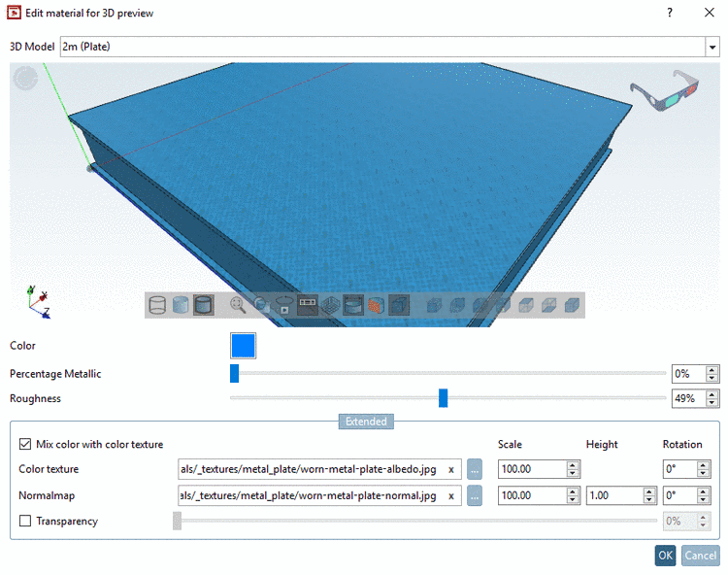
Task: Decrease Normalmap Rotation value
Action: [704, 500]
